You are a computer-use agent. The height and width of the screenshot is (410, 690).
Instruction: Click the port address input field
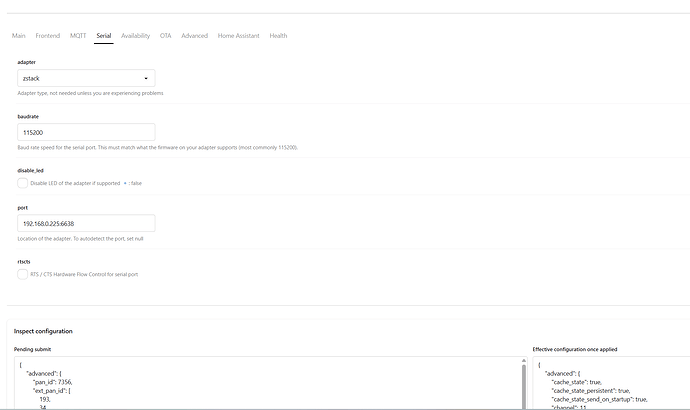coord(86,223)
